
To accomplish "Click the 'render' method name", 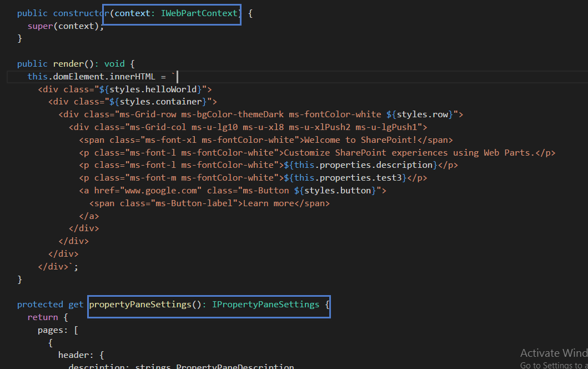I will (x=68, y=64).
